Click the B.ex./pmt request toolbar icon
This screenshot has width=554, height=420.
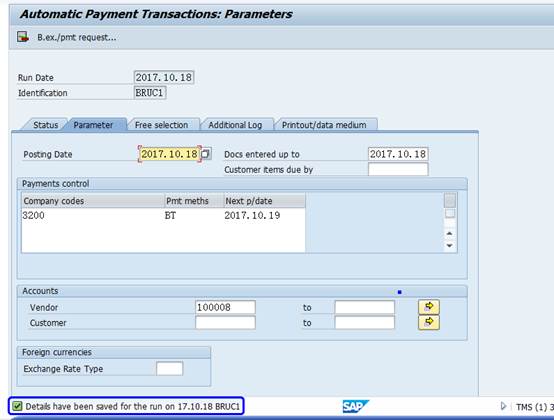[x=23, y=37]
